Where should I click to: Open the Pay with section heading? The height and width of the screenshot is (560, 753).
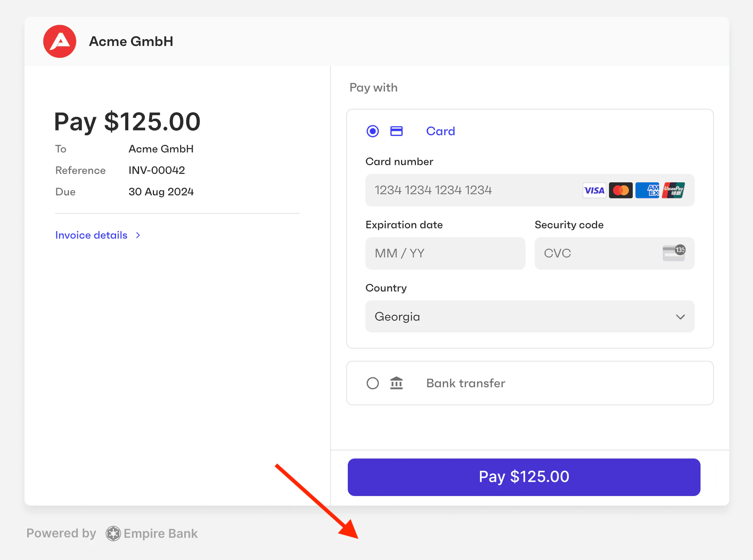tap(373, 87)
